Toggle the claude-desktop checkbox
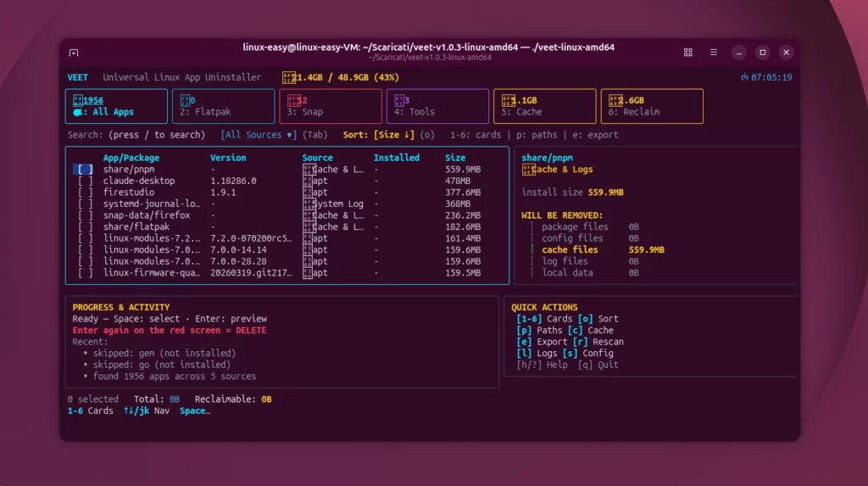868x486 pixels. click(x=85, y=181)
